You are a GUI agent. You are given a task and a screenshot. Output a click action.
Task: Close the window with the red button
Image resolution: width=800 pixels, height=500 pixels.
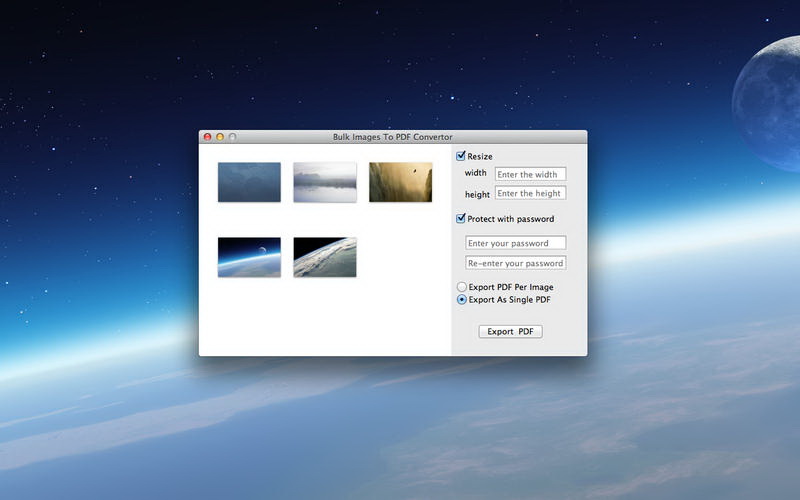208,137
